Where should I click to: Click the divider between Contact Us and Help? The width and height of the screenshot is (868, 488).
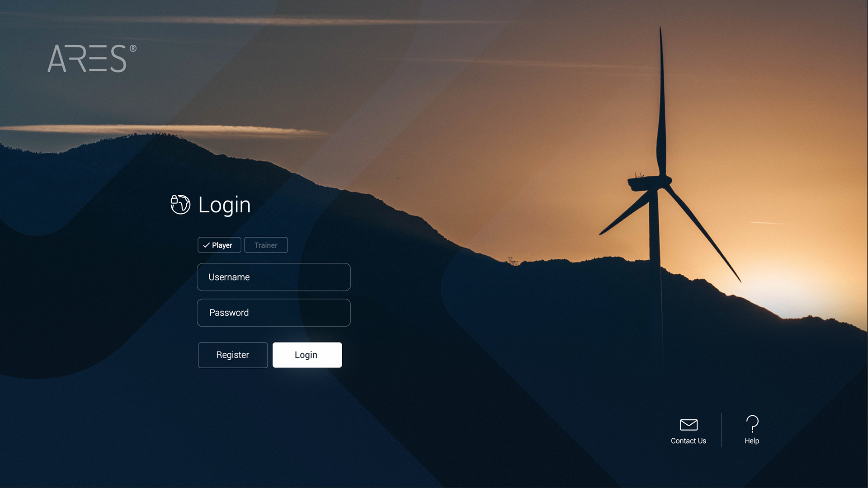(722, 430)
